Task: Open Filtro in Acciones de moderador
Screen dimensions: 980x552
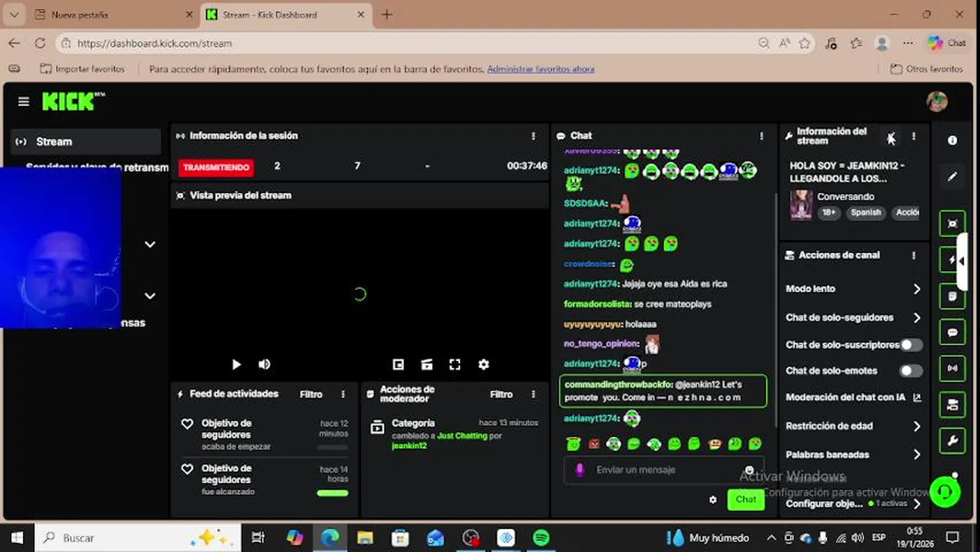Action: (502, 394)
